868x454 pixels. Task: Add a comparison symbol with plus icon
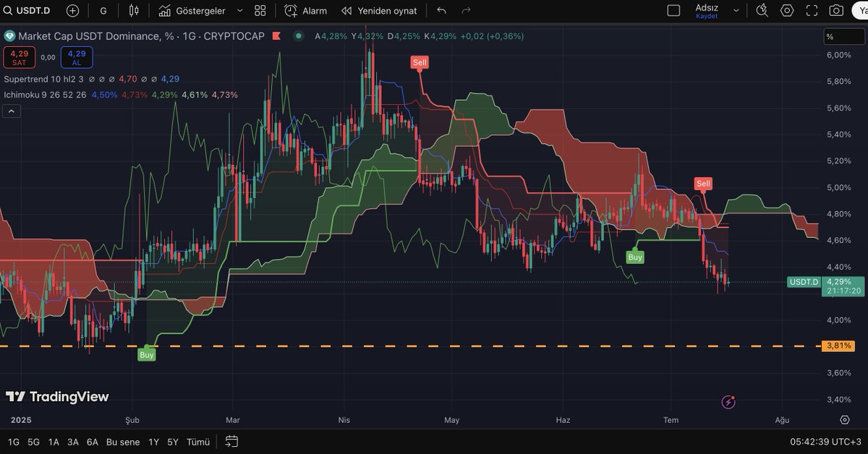tap(73, 11)
